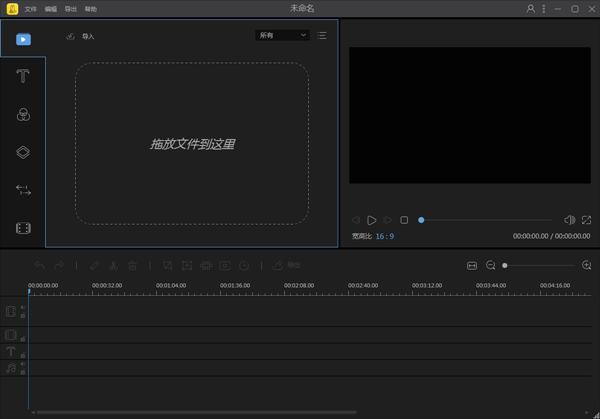Click the pencil Edit tool in timeline toolbar
Screen dimensions: 600x419
(x=95, y=265)
